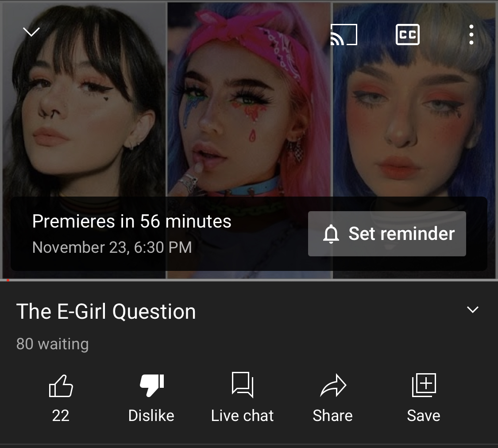Tap the Share arrow icon
The width and height of the screenshot is (498, 448).
coord(333,386)
